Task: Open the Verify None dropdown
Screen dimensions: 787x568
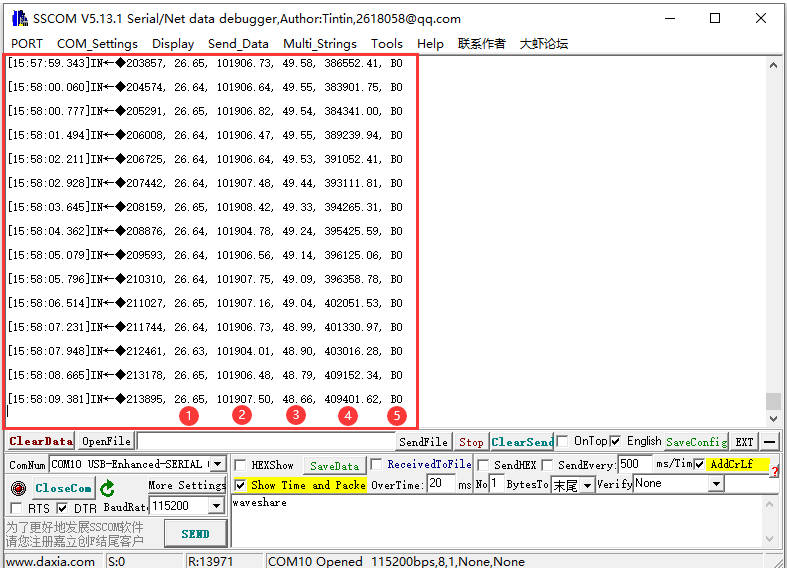Action: point(716,484)
